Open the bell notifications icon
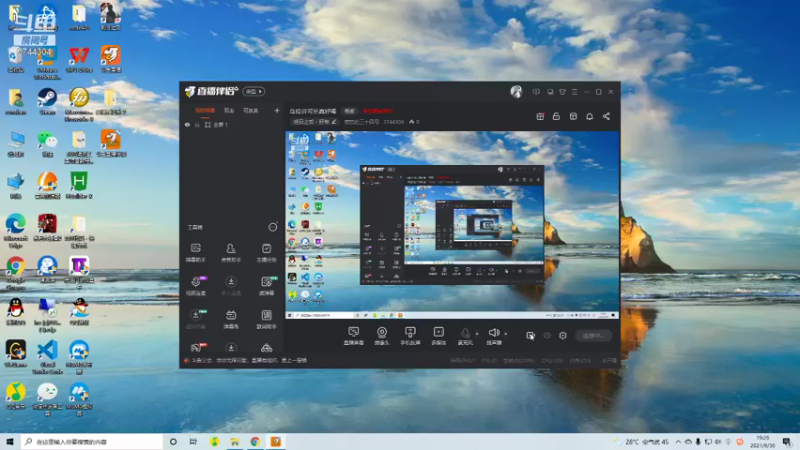800x450 pixels. tap(589, 116)
